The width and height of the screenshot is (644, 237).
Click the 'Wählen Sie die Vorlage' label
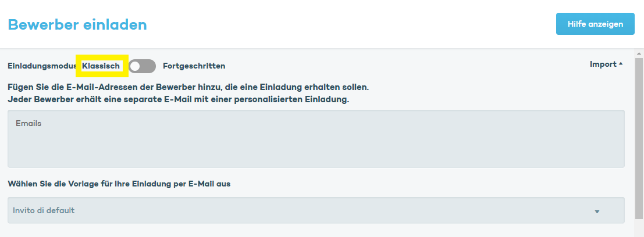pos(119,184)
